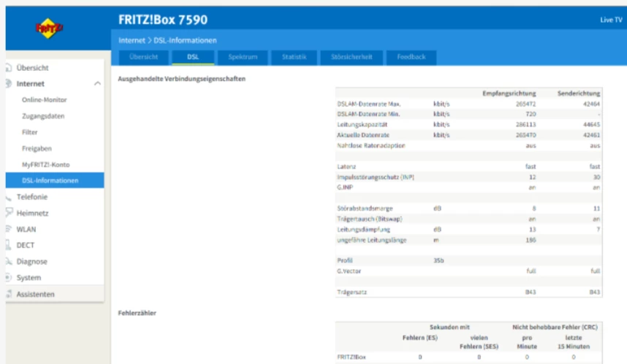This screenshot has width=627, height=364.
Task: Click the DSLAM-Datenrate Max. label
Action: 369,104
